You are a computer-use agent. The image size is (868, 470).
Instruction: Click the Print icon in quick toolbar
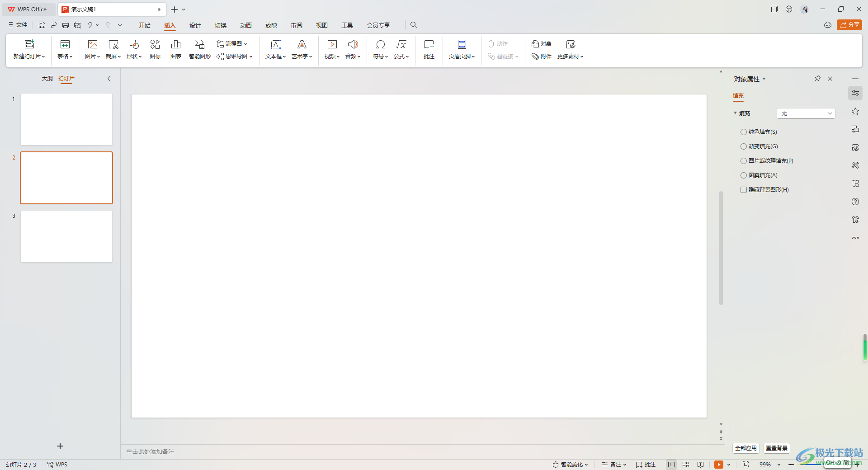tap(66, 25)
